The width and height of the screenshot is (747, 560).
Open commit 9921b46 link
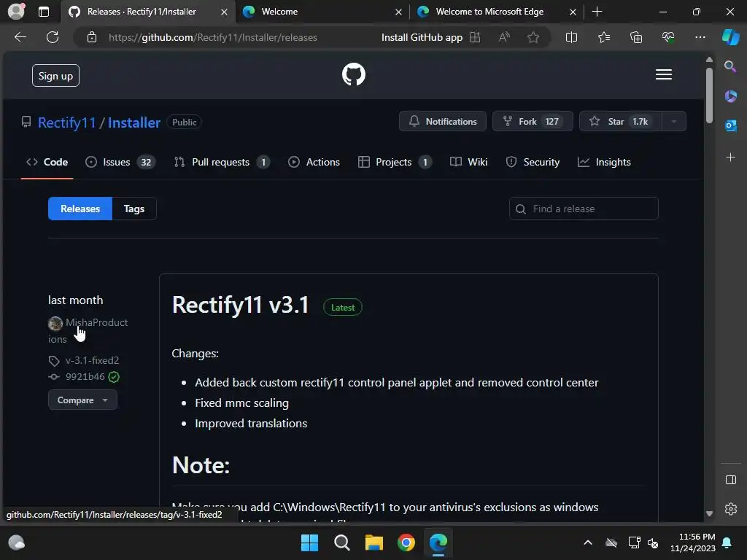[x=85, y=377]
